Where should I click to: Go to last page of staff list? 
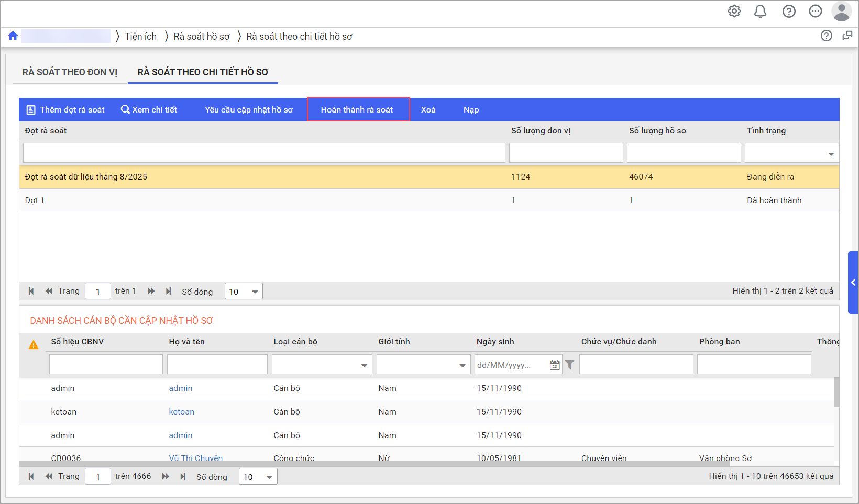click(183, 476)
